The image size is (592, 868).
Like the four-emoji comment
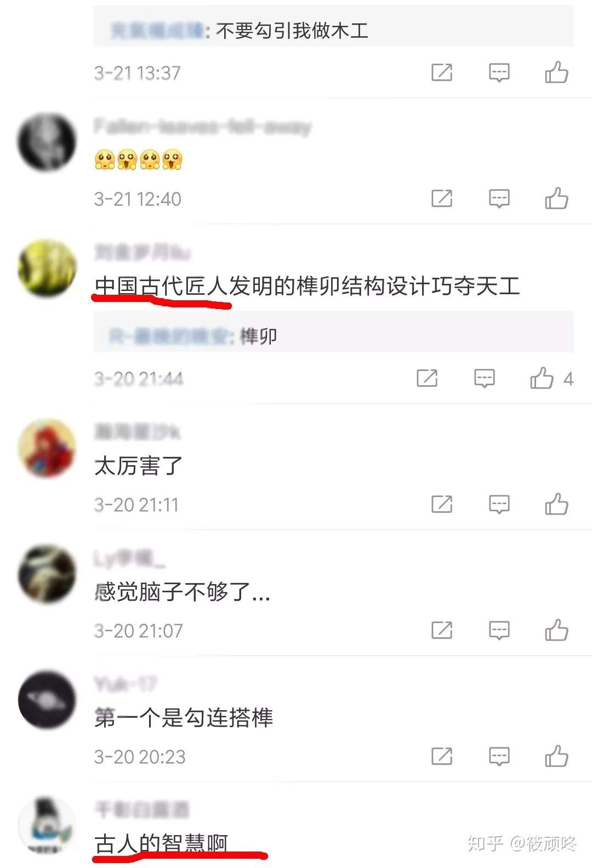pyautogui.click(x=556, y=198)
